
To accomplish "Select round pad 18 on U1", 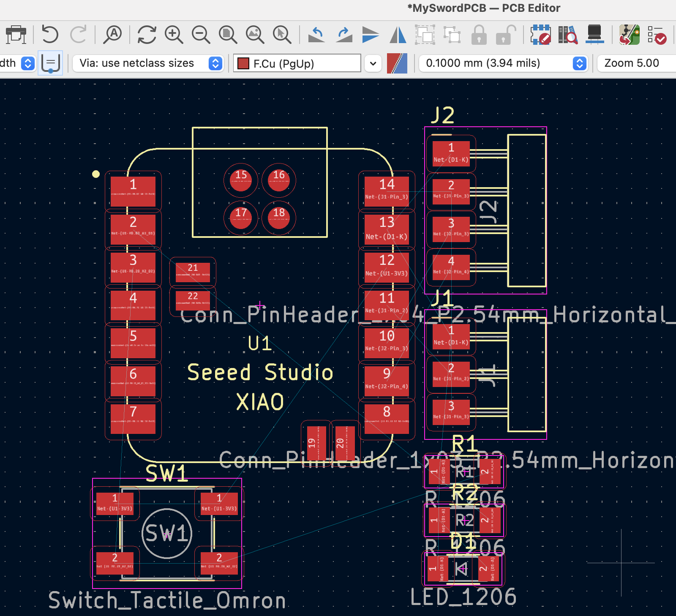I will (279, 218).
